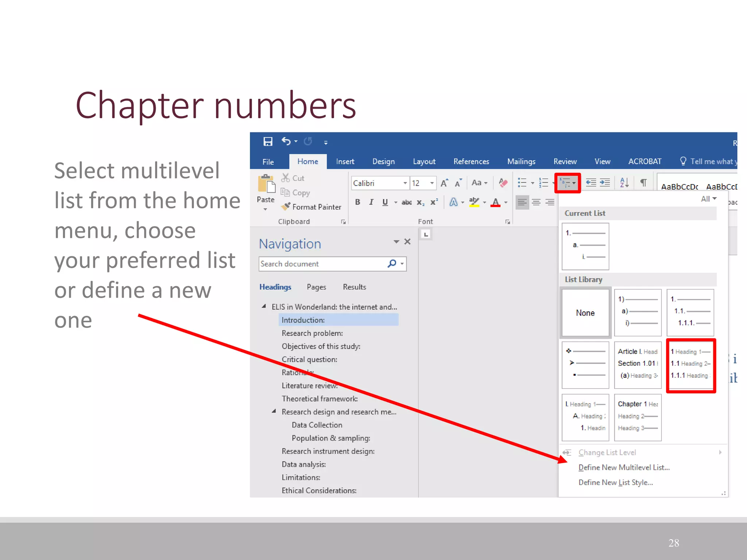This screenshot has height=560, width=747.
Task: Increase font size with grow font icon
Action: (444, 183)
